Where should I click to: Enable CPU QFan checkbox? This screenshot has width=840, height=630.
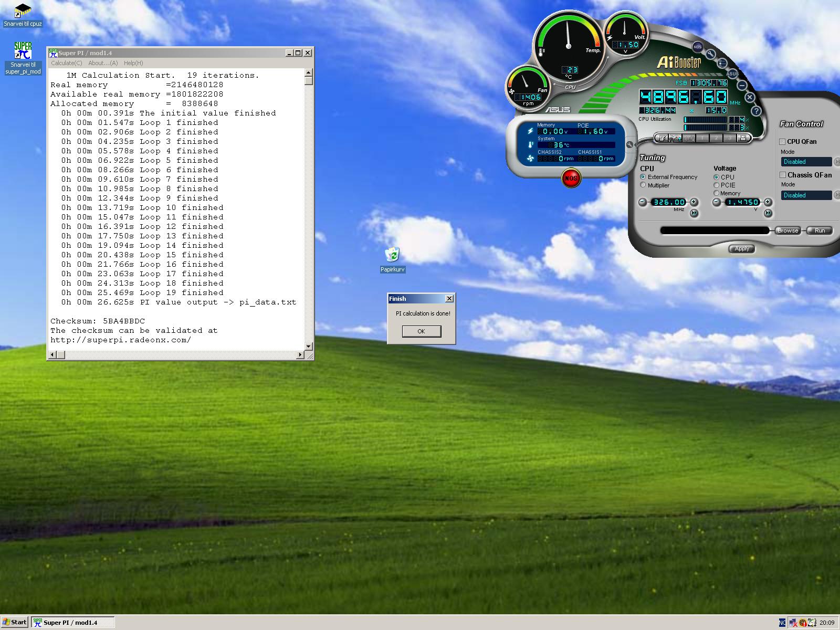coord(782,141)
